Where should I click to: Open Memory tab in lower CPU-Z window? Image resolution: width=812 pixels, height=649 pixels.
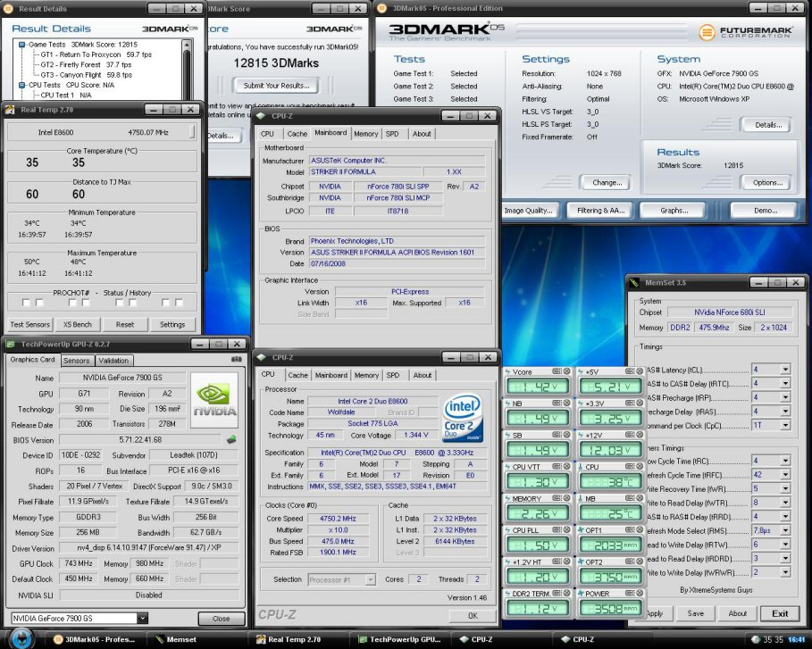(x=366, y=375)
